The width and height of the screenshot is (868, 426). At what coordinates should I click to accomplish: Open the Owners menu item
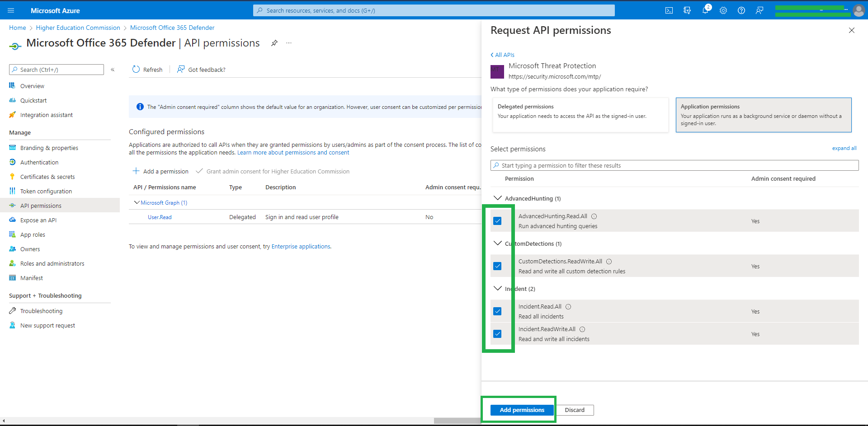click(30, 249)
